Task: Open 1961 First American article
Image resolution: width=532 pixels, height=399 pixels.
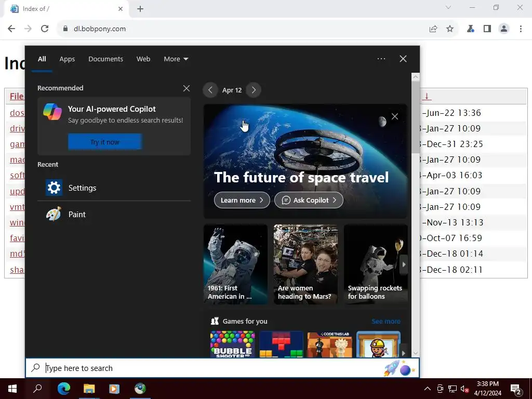Action: pos(235,264)
